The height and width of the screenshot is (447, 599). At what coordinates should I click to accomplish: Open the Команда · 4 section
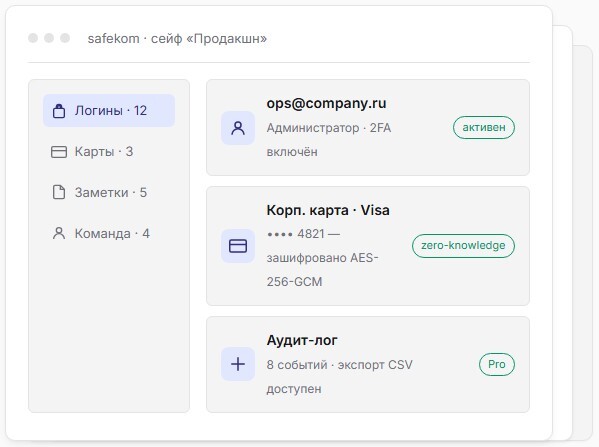109,233
